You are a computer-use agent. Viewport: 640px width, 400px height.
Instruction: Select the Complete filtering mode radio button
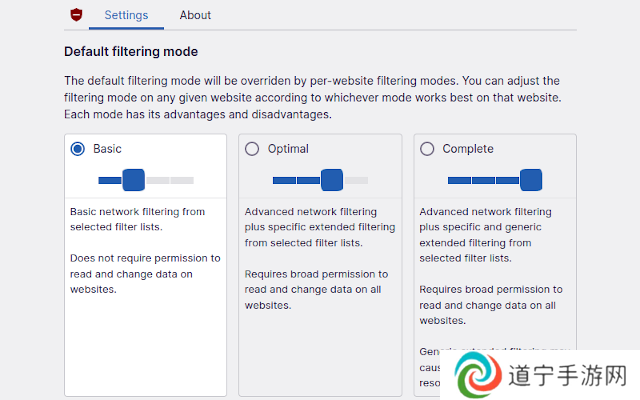tap(427, 149)
